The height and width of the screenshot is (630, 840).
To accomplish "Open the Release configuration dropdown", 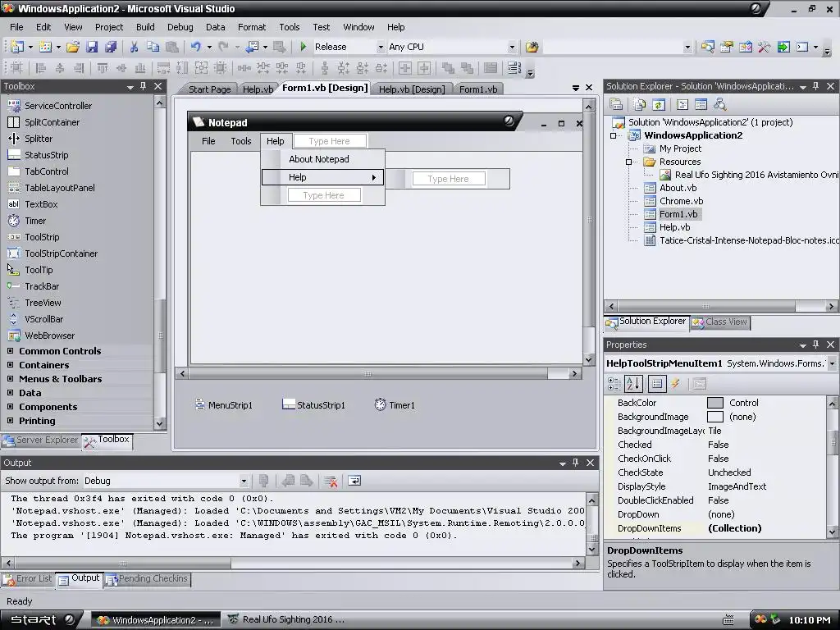I will (381, 47).
